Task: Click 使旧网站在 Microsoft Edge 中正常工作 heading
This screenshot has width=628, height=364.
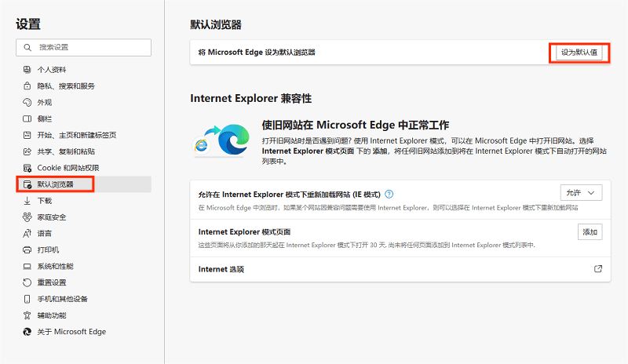Action: click(x=356, y=126)
